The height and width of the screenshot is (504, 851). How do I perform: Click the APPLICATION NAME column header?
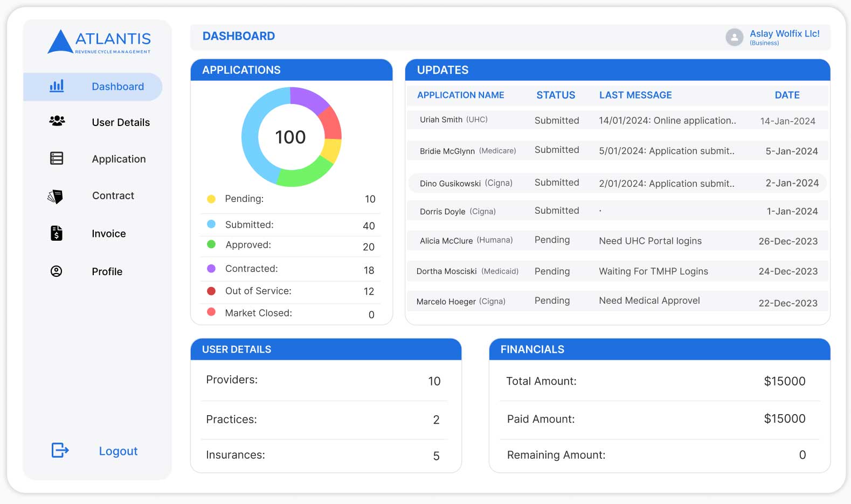click(461, 95)
